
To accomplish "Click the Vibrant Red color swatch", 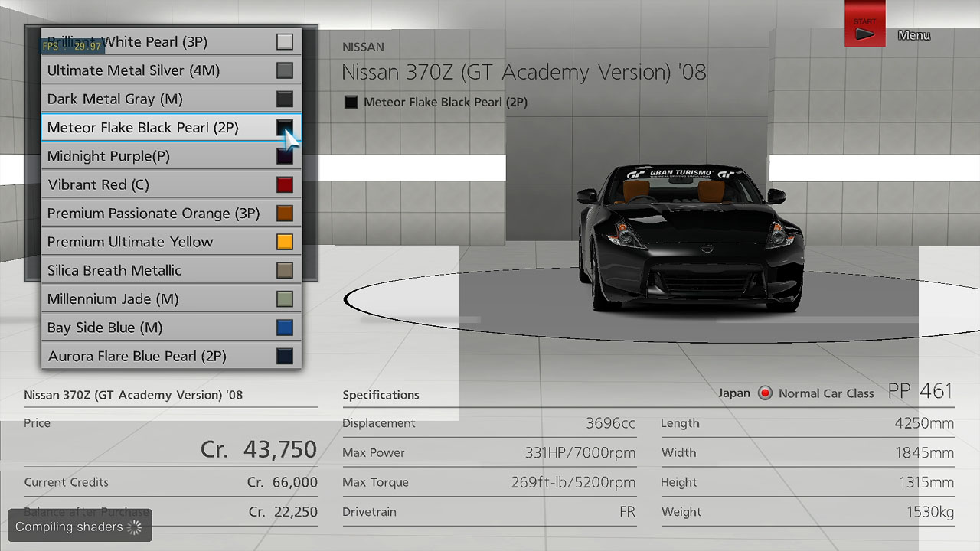I will click(x=285, y=184).
